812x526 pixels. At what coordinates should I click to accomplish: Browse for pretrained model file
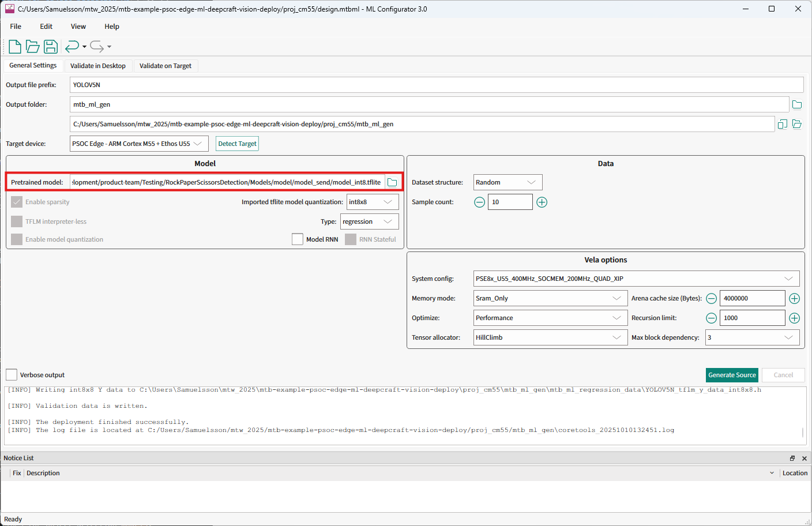pyautogui.click(x=392, y=182)
